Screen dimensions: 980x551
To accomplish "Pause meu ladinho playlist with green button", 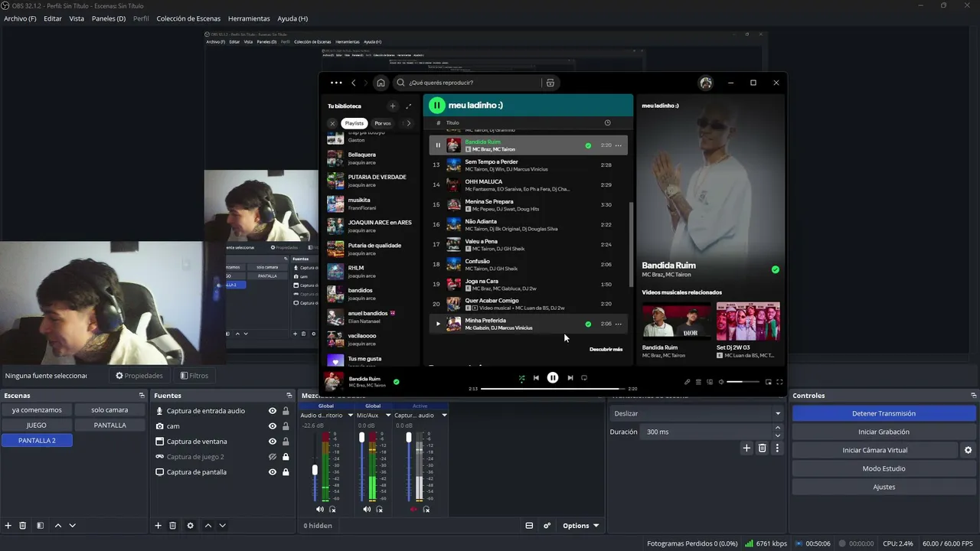I will (x=436, y=105).
